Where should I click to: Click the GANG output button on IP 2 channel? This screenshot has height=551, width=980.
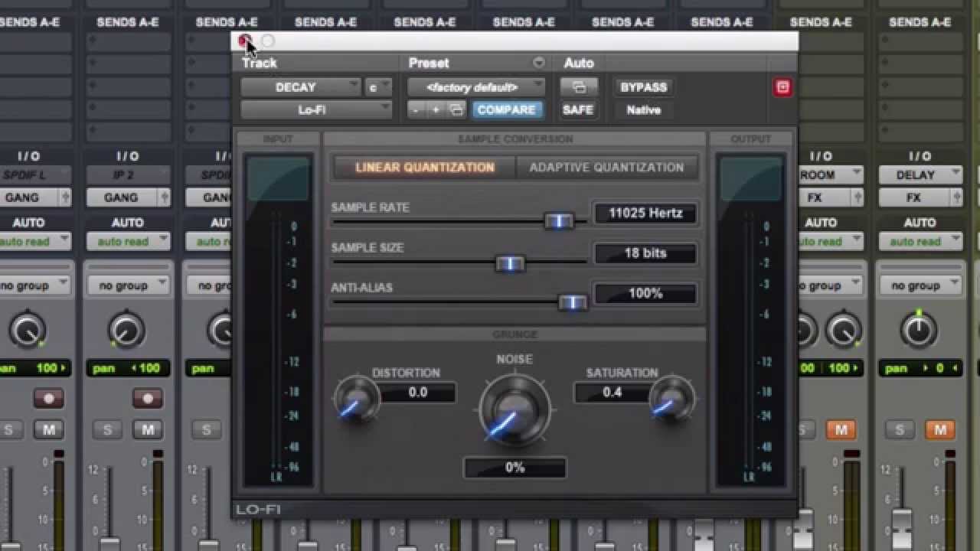(x=121, y=197)
